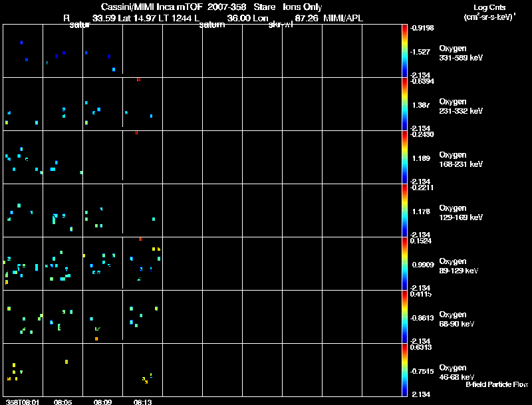Screen dimensions: 532x405
Task: Select the Oxygen 231-332 keV color scale
Action: pos(404,104)
